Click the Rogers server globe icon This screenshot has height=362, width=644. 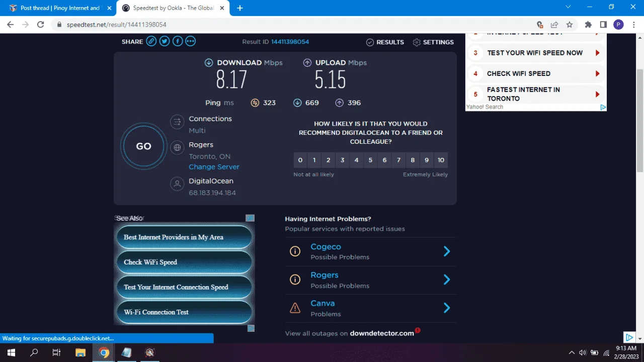tap(177, 148)
